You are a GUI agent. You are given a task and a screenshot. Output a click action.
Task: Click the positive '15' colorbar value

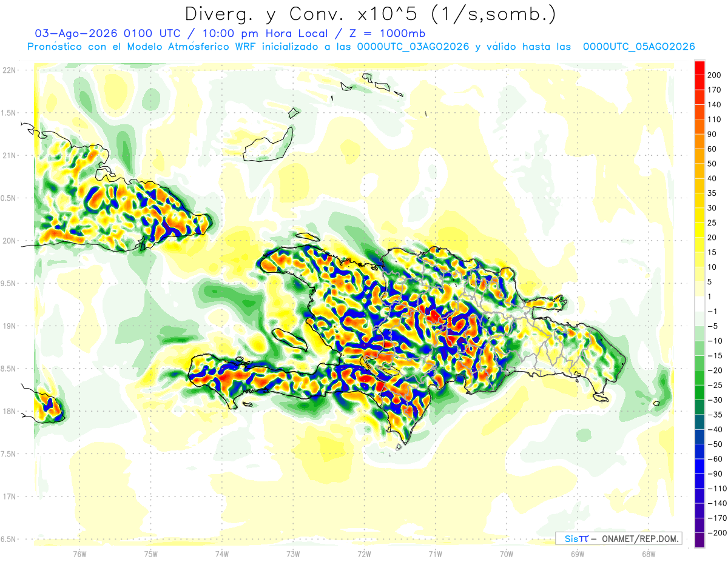712,253
